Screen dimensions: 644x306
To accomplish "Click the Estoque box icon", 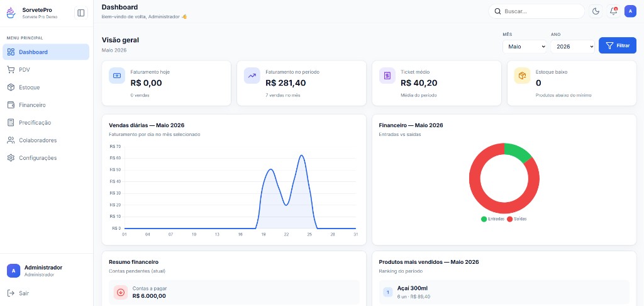I will tap(11, 88).
